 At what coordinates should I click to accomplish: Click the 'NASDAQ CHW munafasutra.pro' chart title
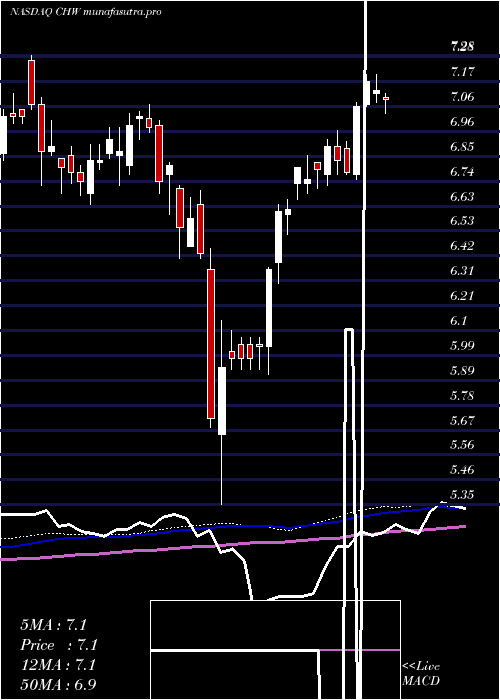click(x=85, y=12)
